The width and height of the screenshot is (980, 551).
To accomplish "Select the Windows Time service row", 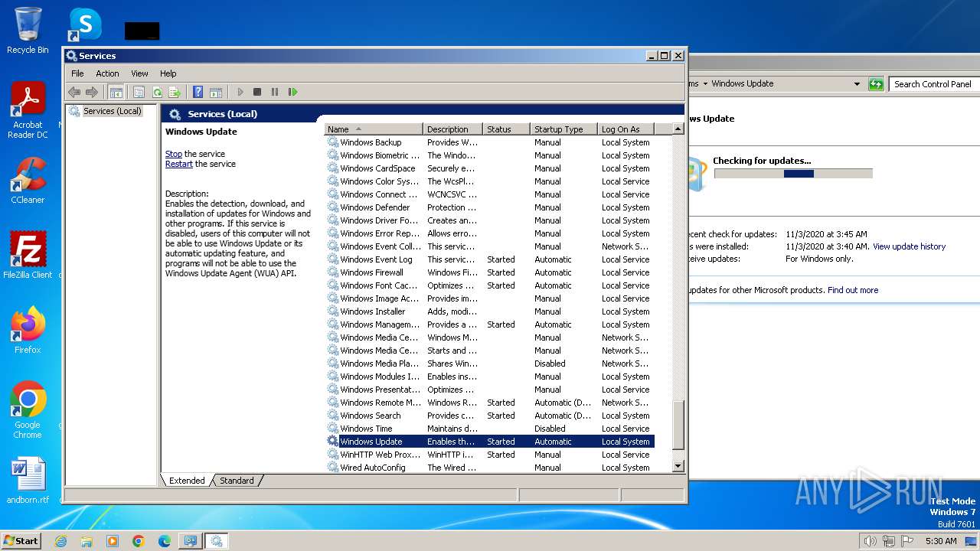I will pyautogui.click(x=490, y=429).
